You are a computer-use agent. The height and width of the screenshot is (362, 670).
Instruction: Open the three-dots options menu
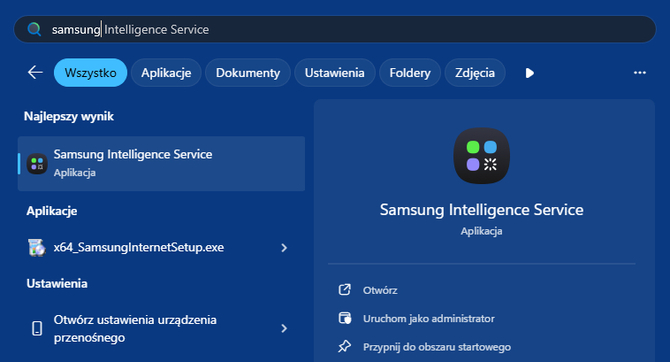pos(640,73)
